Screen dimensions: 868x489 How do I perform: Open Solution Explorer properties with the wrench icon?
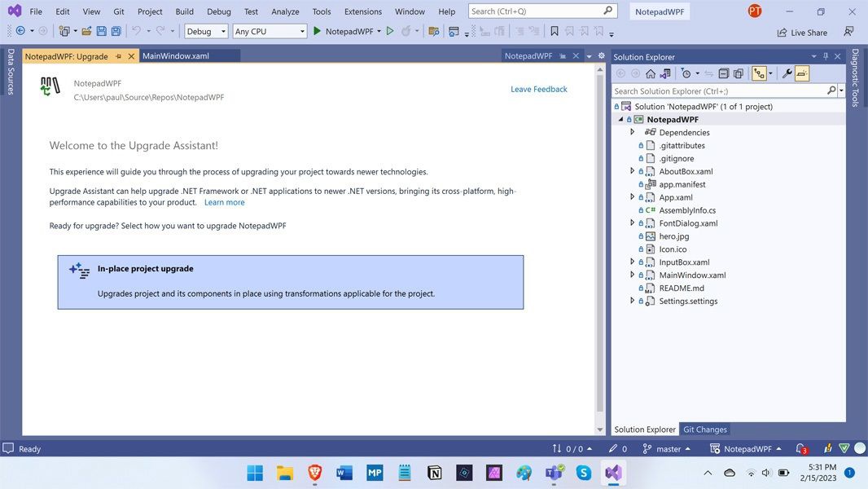787,73
